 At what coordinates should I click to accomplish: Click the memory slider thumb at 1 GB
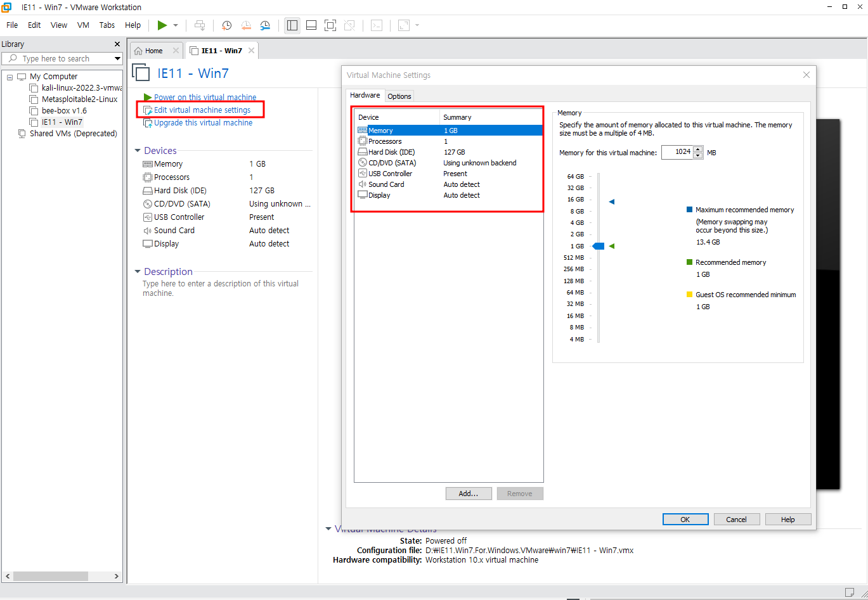[598, 246]
